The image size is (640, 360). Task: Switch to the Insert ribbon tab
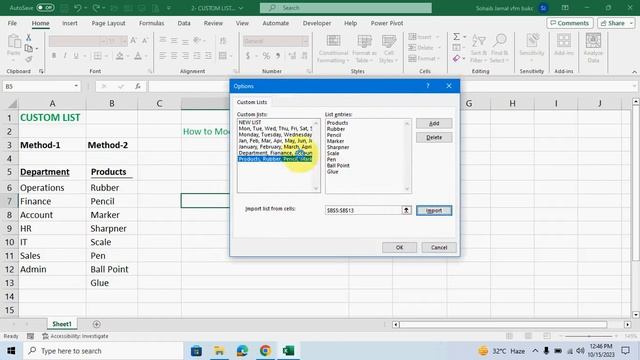[70, 23]
